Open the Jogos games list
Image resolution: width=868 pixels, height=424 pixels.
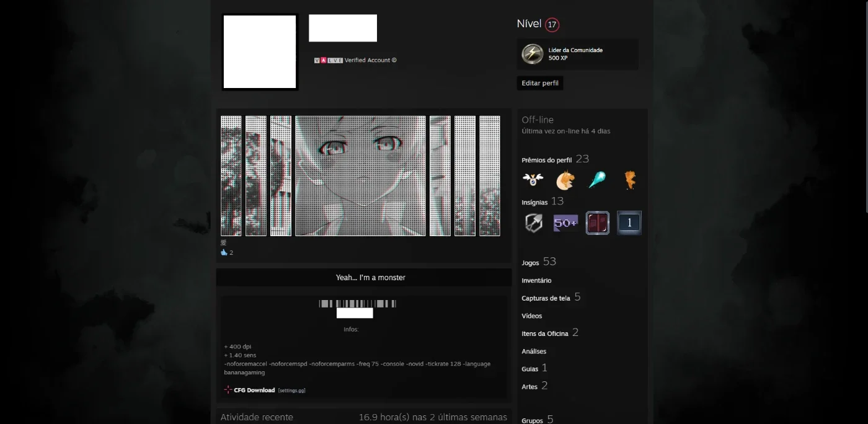pos(530,263)
